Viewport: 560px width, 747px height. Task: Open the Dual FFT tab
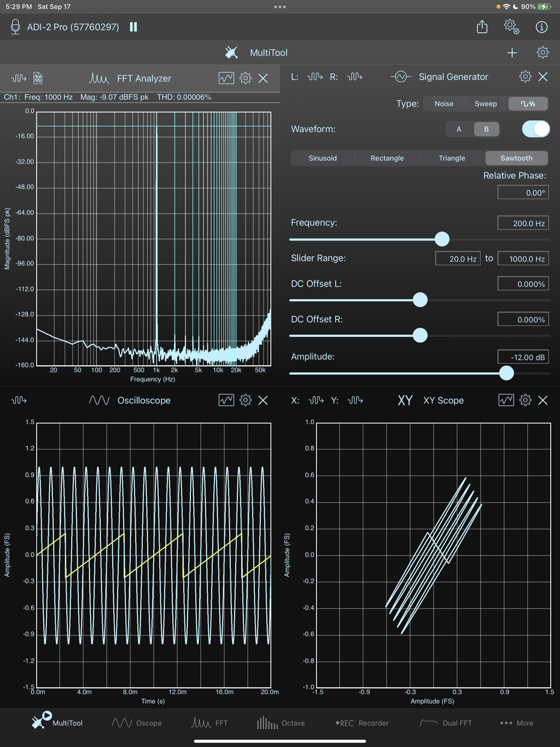pyautogui.click(x=445, y=723)
